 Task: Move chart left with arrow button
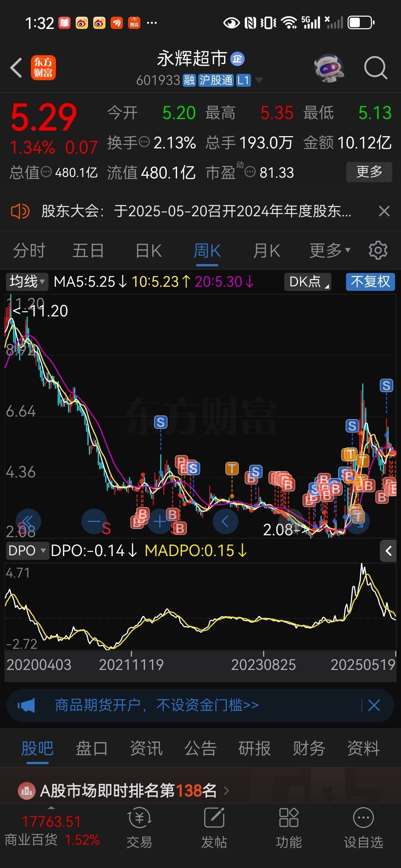pos(225,521)
